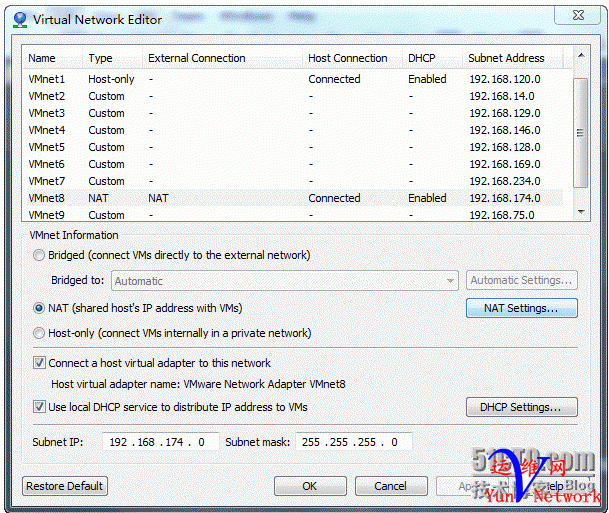Sort by the Name column header
This screenshot has width=609, height=513.
[x=54, y=58]
